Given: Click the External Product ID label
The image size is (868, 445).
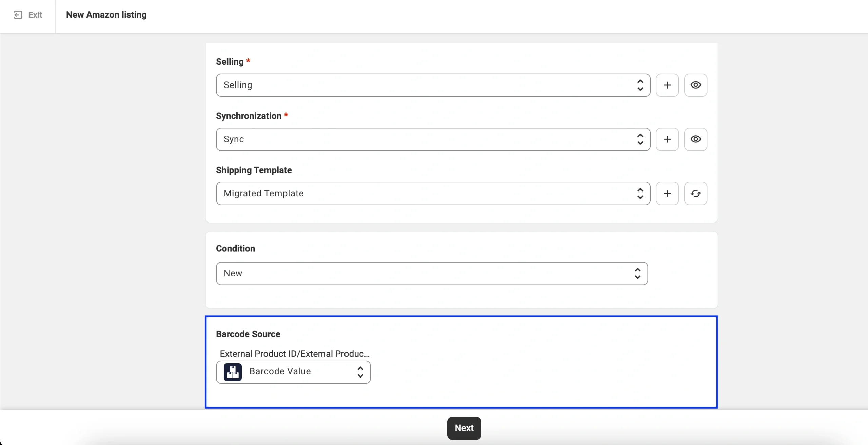Looking at the screenshot, I should click(x=294, y=354).
